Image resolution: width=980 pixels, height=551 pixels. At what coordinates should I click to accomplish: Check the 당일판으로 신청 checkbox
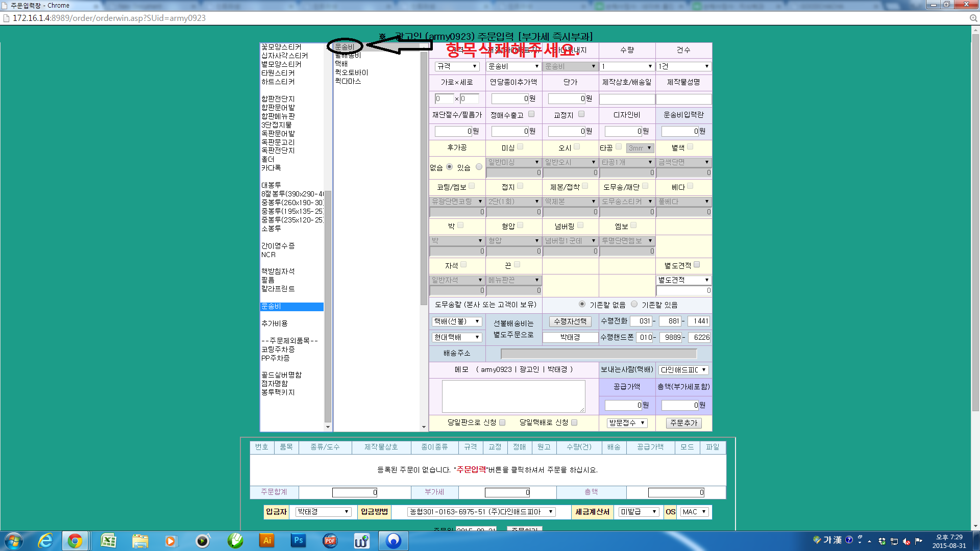click(502, 422)
